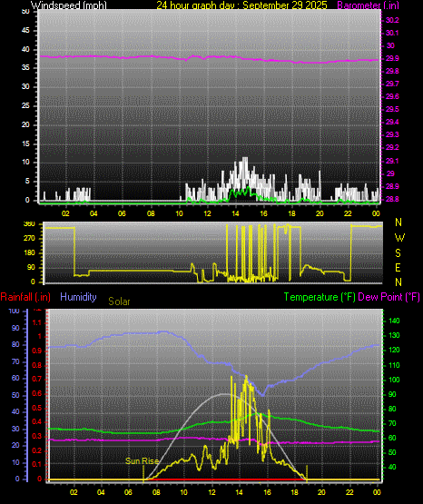Viewport: 423px width, 504px height.
Task: Click hour 14 on the top chart axis
Action: (235, 213)
